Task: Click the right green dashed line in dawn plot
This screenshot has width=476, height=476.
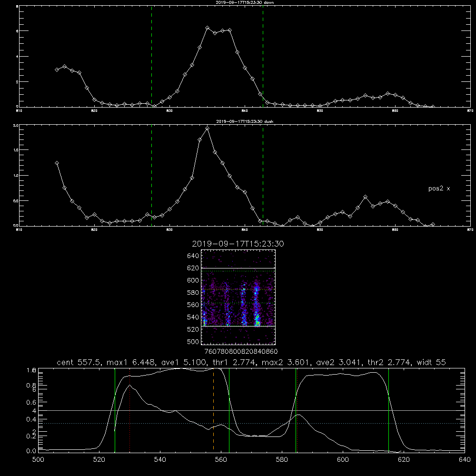Action: 263,56
